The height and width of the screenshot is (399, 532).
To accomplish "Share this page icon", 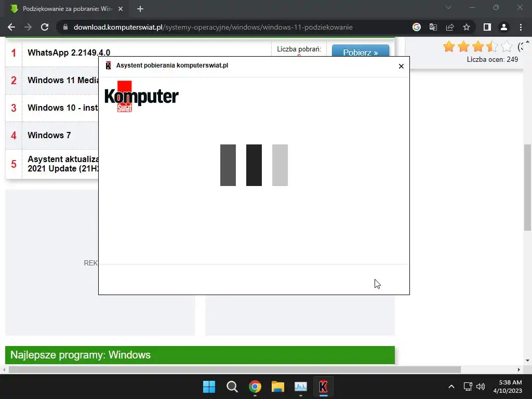I will tap(450, 27).
